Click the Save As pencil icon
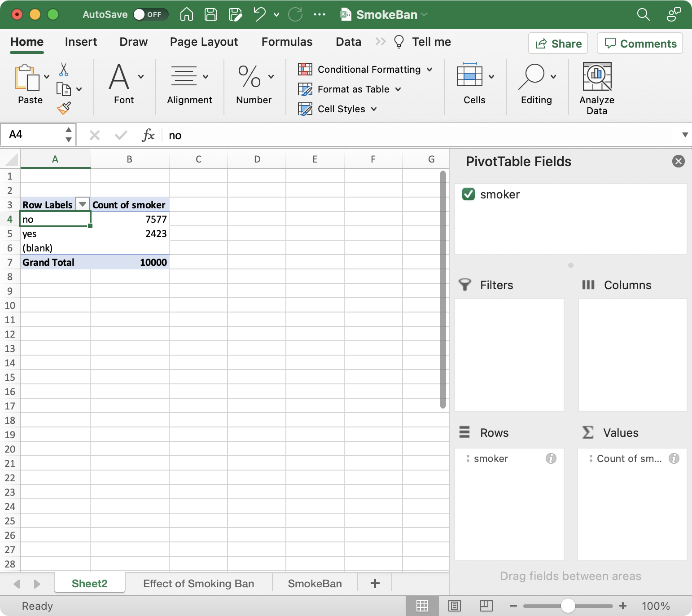692x616 pixels. click(235, 14)
